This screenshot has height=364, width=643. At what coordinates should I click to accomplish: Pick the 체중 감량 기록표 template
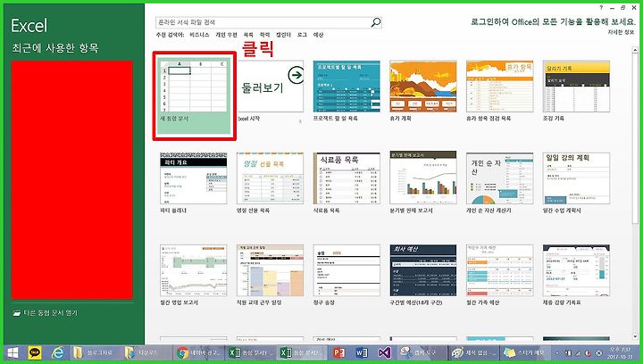click(x=576, y=270)
